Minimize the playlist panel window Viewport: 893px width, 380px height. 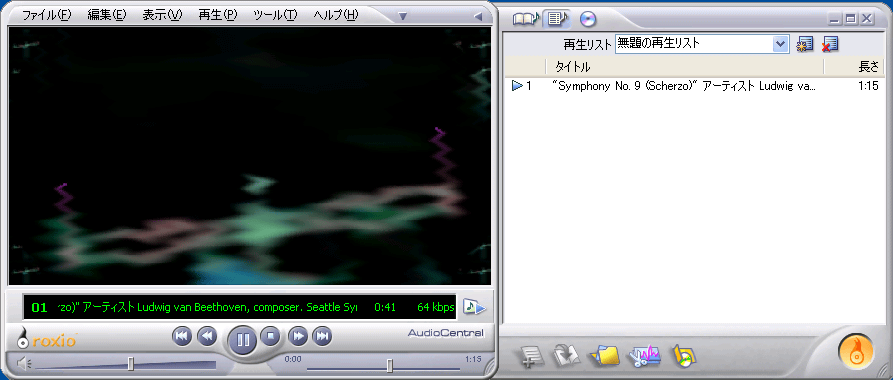835,19
